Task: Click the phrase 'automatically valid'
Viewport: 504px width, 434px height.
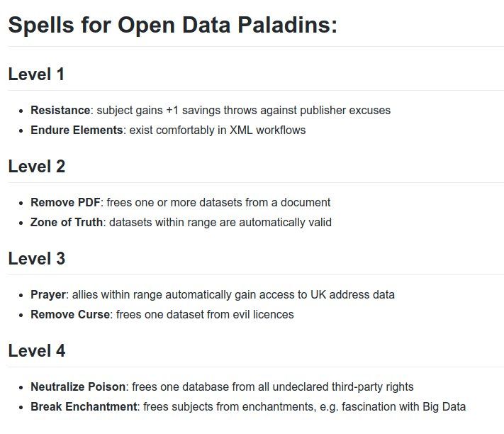Action: click(x=285, y=223)
